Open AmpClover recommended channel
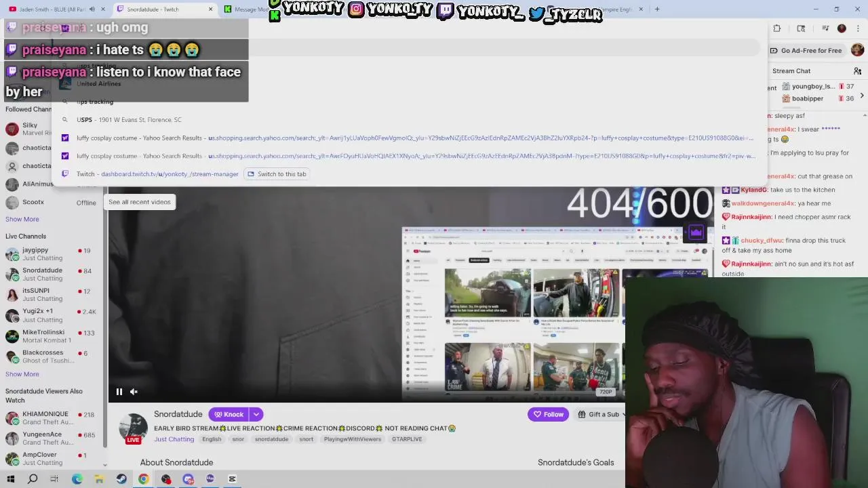 52,459
